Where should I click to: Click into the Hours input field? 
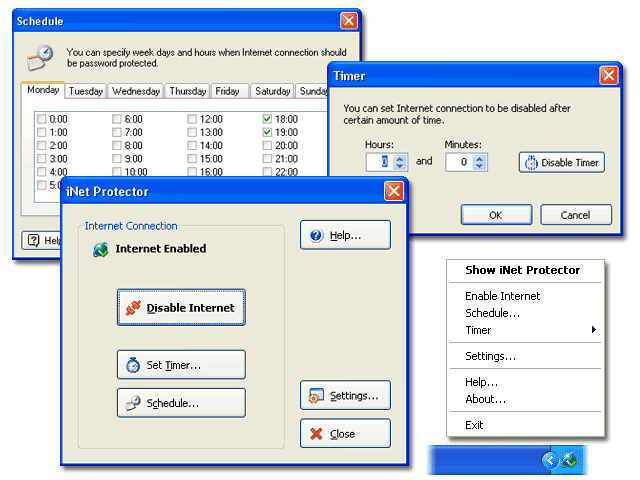click(x=380, y=162)
